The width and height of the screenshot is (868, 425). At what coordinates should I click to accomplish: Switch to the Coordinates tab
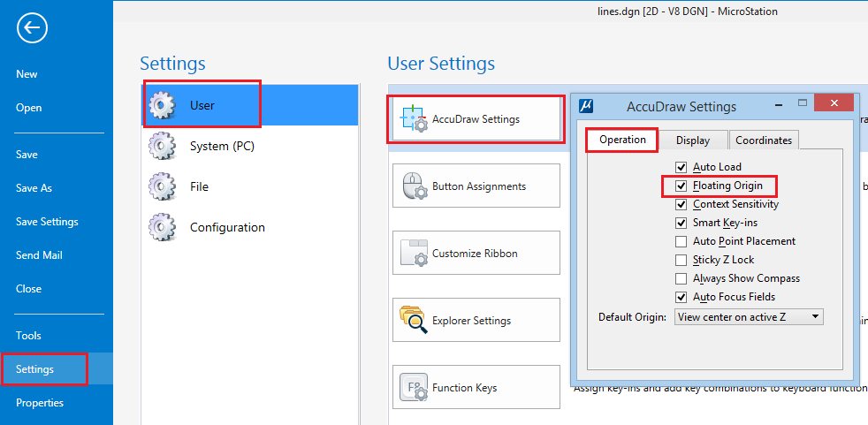pos(764,140)
